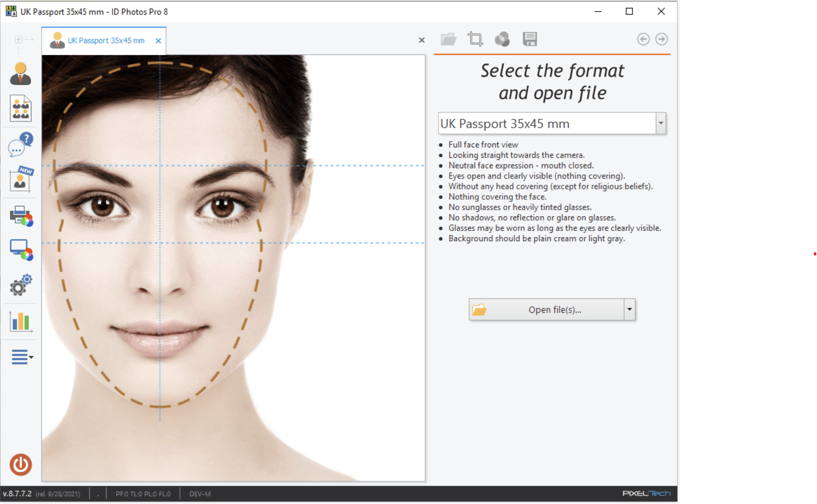Open the gear settings icon
817x504 pixels.
pyautogui.click(x=21, y=285)
